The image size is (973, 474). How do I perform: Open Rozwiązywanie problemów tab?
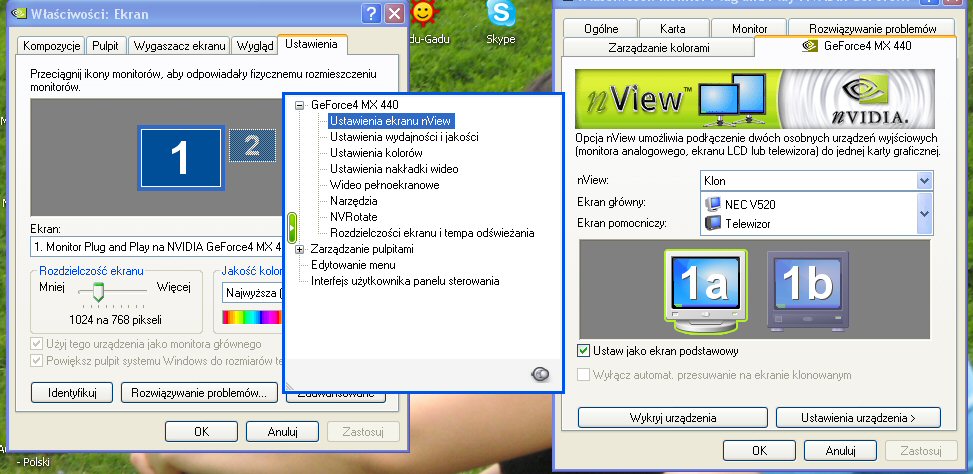coord(872,29)
